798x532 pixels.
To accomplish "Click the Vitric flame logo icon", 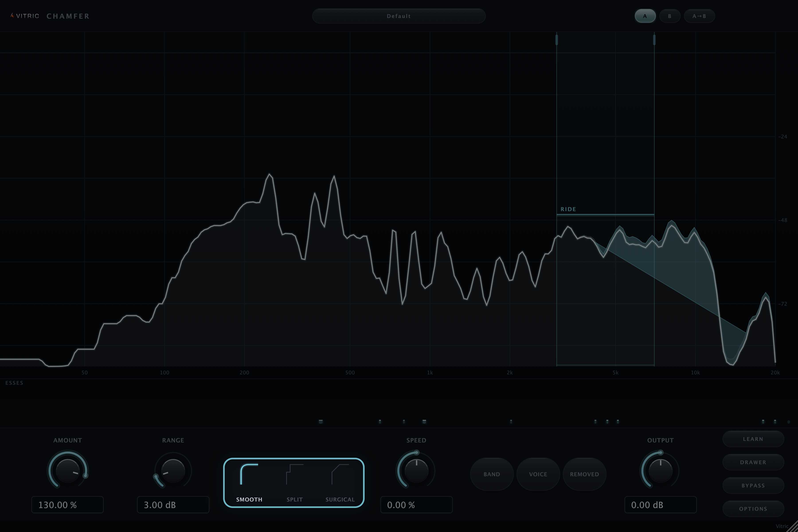I will [x=12, y=16].
